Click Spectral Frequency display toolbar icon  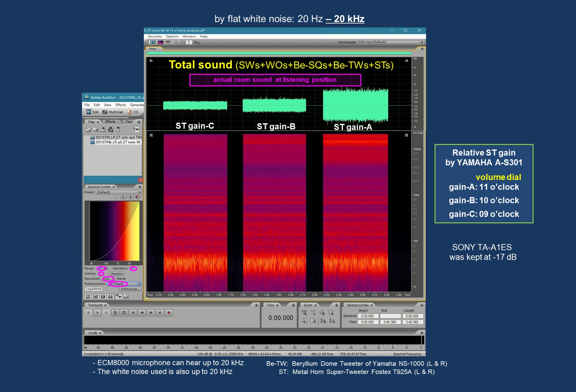pos(160,42)
